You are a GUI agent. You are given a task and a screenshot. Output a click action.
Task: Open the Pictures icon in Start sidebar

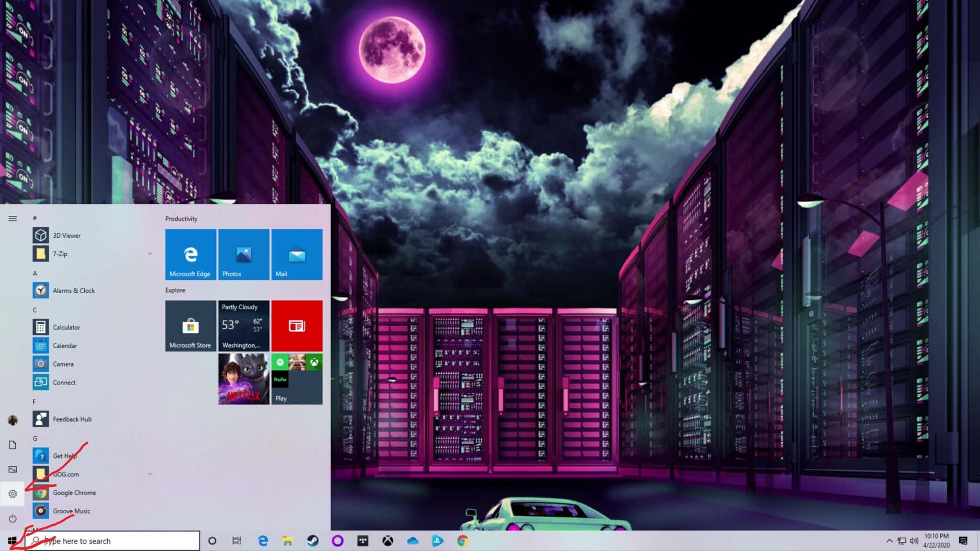(12, 469)
